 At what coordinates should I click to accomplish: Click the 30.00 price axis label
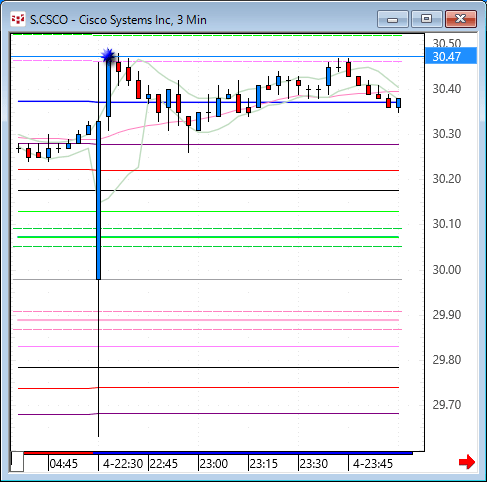point(447,269)
